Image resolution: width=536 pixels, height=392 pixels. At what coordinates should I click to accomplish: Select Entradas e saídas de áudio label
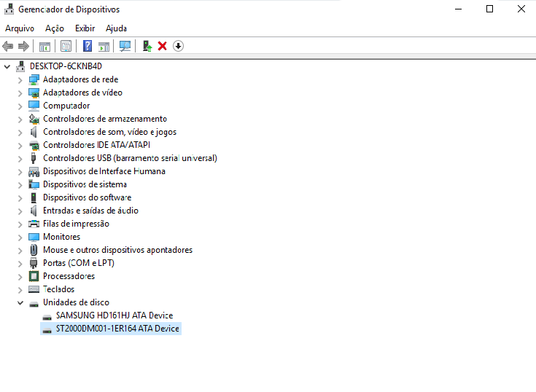(x=90, y=211)
